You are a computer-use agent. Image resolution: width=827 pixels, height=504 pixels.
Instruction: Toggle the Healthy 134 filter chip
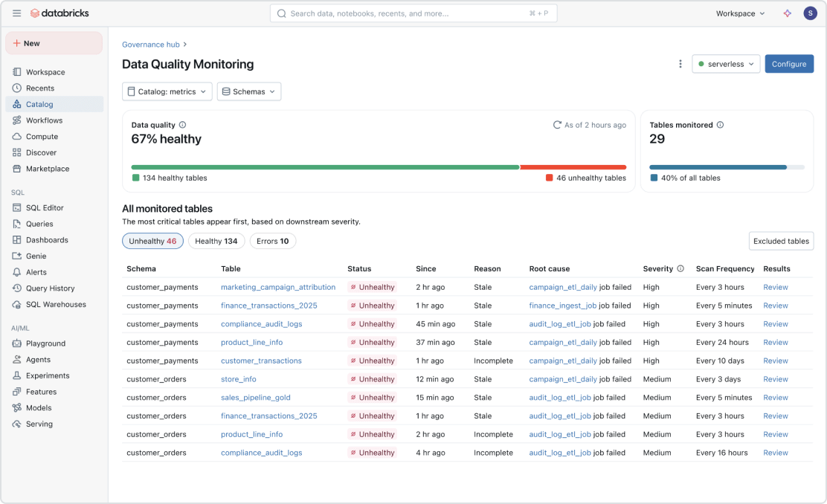pos(216,241)
